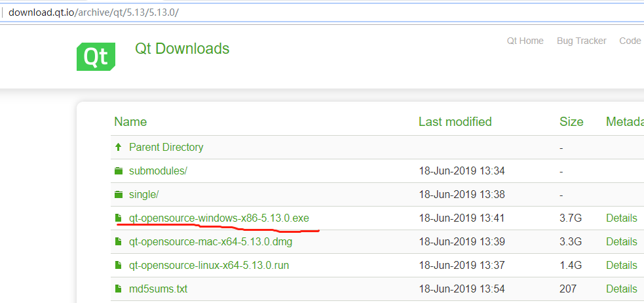Click the 18-Jun-2019 13:41 date
This screenshot has width=644, height=303.
[462, 218]
